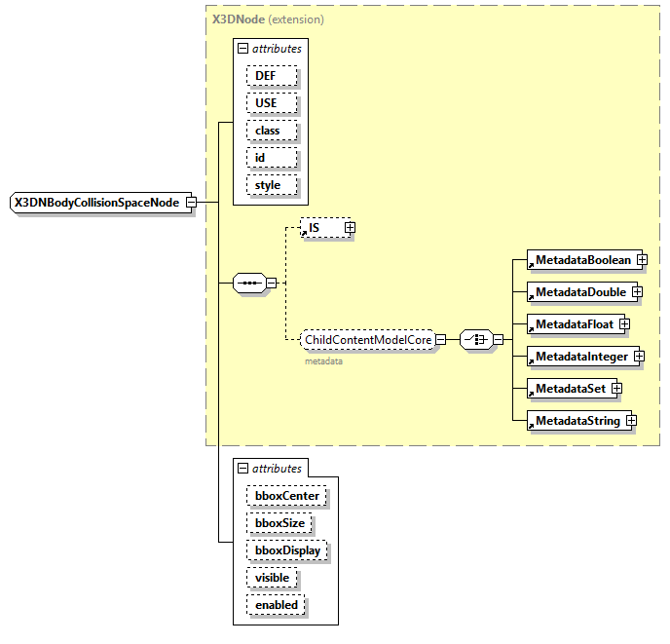This screenshot has height=644, width=670.
Task: Select the bboxDisplay attribute
Action: point(287,550)
